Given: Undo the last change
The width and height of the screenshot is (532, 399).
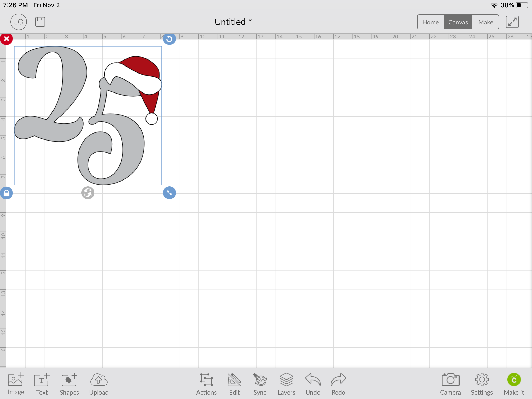Looking at the screenshot, I should 313,384.
